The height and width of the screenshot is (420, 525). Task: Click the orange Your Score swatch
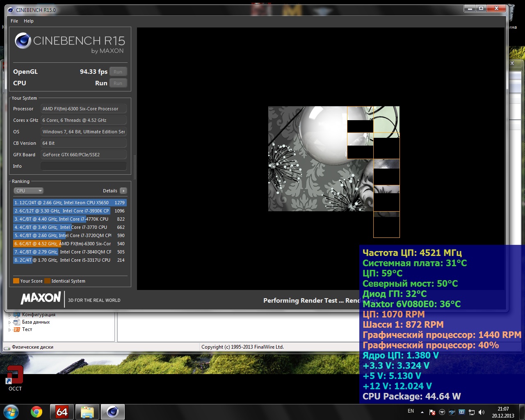click(x=16, y=281)
